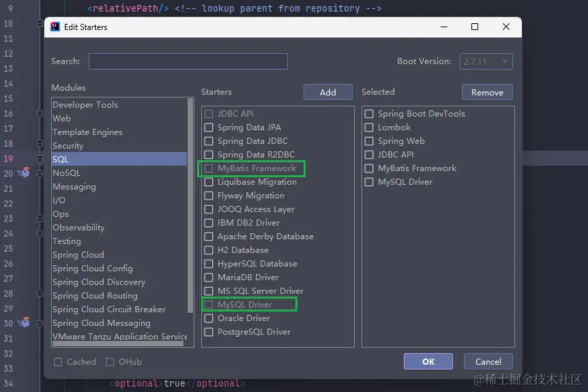Click the Maven reload gutter icon on line 20
Screen dimensions: 588x392
pos(24,172)
